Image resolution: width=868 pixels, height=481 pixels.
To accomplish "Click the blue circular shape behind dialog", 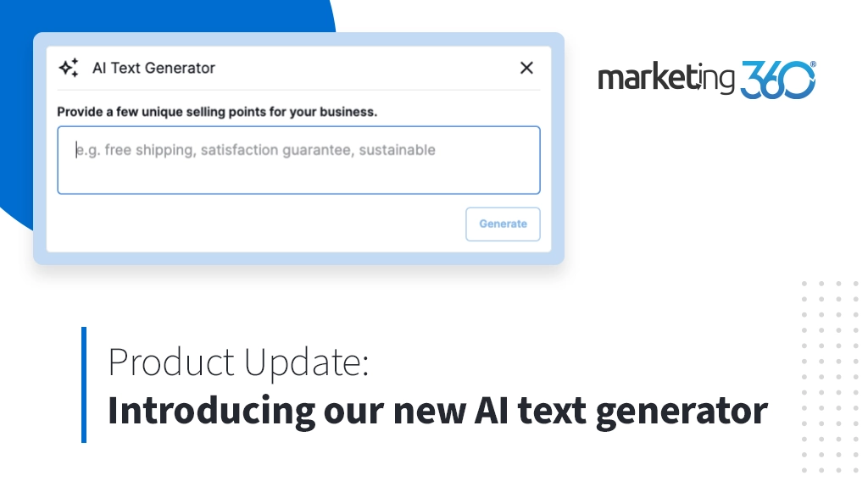I will (x=170, y=17).
